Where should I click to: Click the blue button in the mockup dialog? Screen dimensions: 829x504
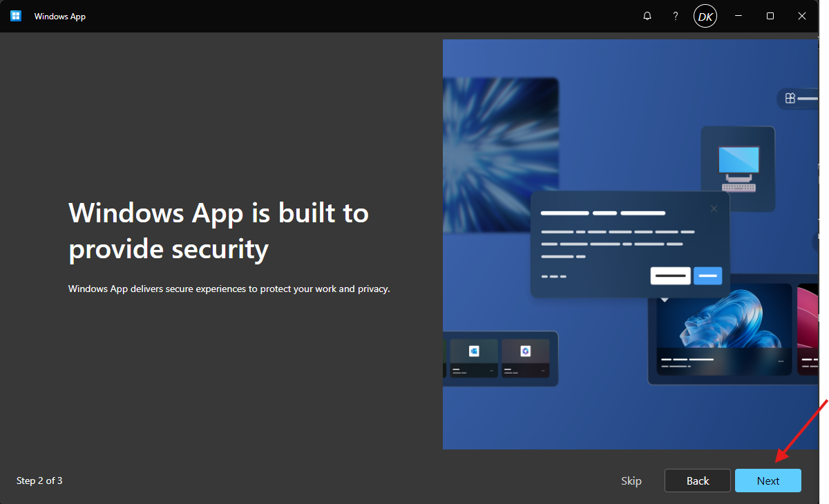(707, 275)
